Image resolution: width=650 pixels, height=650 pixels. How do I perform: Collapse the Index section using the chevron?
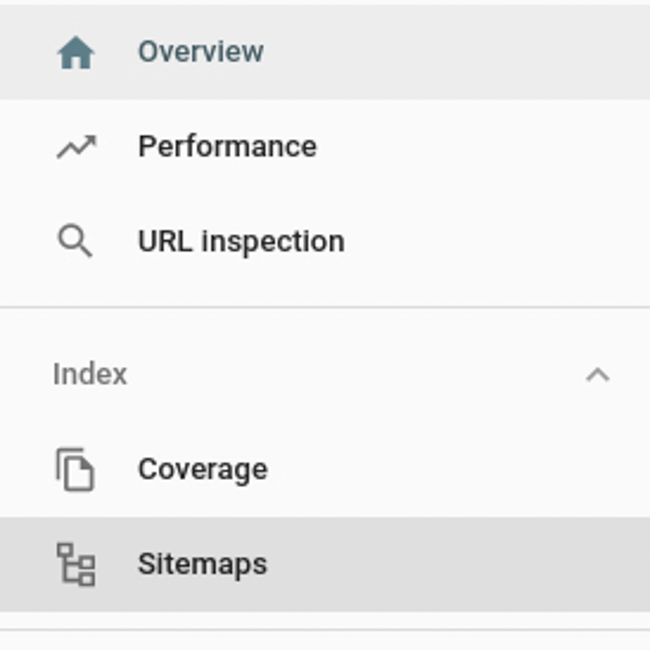tap(597, 375)
